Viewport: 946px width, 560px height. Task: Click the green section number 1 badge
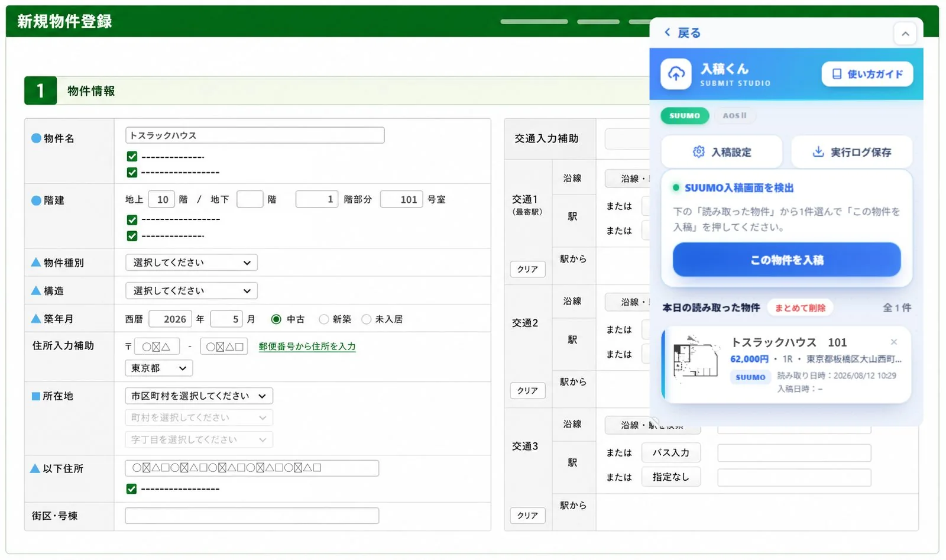[40, 90]
